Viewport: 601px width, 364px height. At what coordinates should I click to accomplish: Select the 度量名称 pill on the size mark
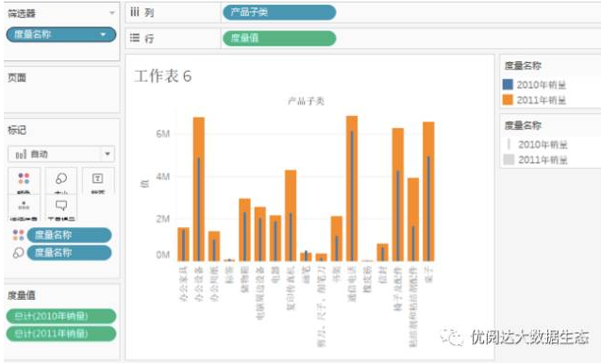tap(70, 253)
